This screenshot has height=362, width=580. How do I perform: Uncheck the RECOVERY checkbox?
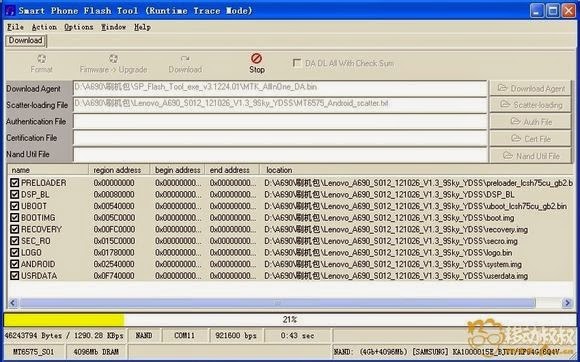(x=14, y=229)
